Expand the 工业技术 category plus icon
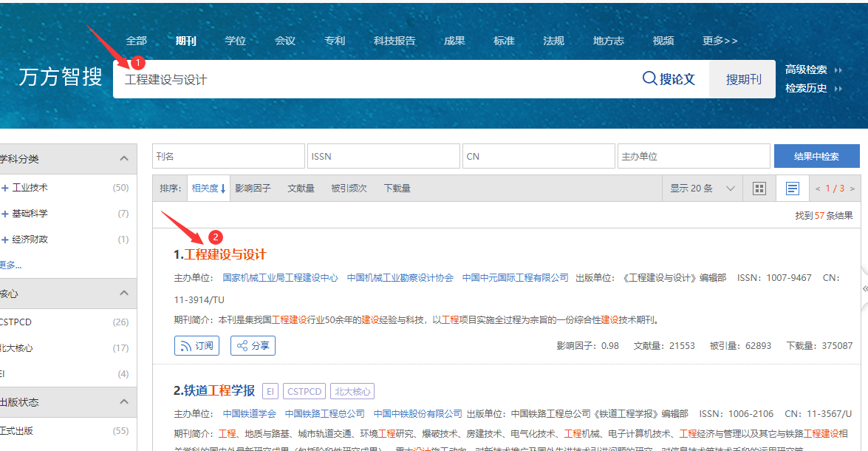868x451 pixels. (x=5, y=188)
